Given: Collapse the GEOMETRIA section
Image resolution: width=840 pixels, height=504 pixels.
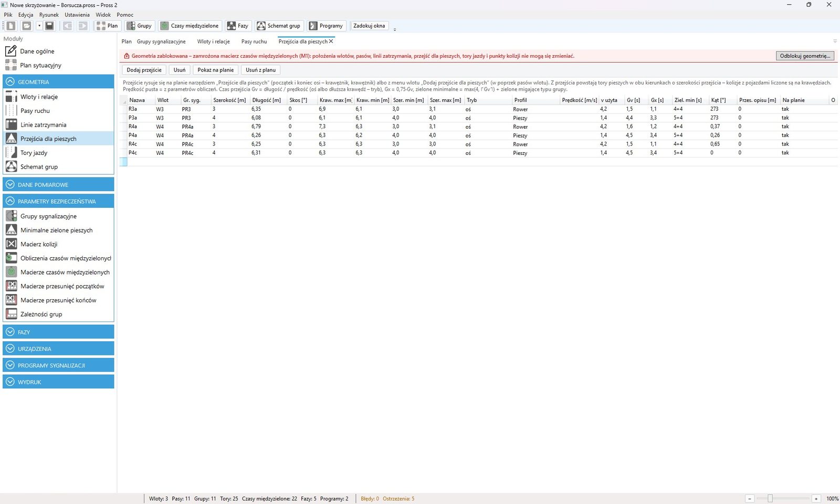Looking at the screenshot, I should pyautogui.click(x=58, y=82).
